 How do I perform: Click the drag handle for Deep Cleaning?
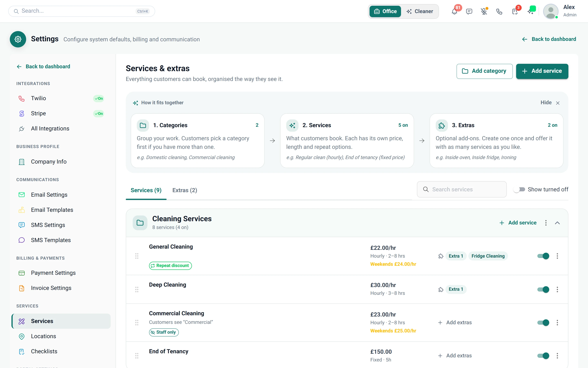[137, 289]
